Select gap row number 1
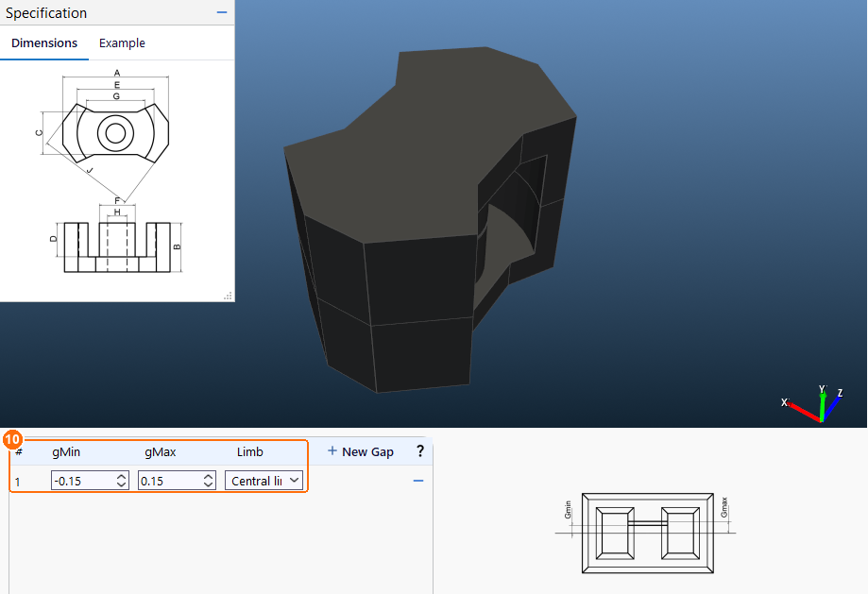The height and width of the screenshot is (594, 868). [18, 482]
